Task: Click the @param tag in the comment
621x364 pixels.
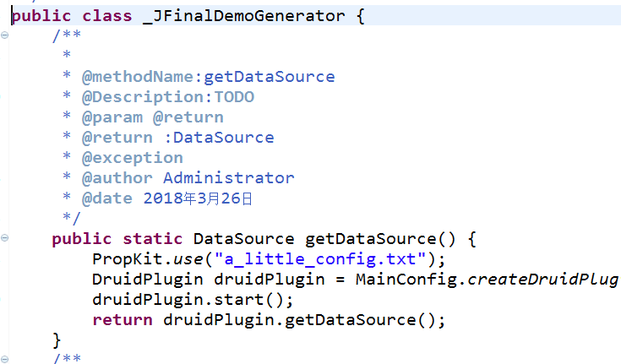Action: coord(112,117)
